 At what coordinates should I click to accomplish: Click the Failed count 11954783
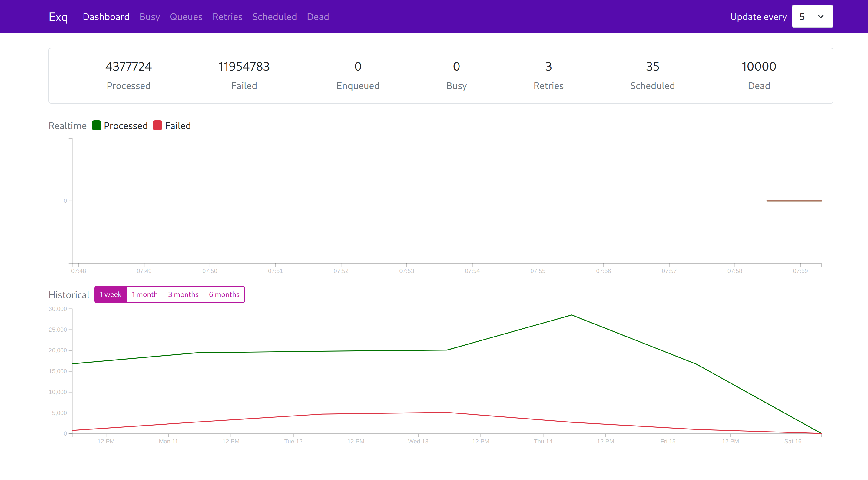coord(244,67)
